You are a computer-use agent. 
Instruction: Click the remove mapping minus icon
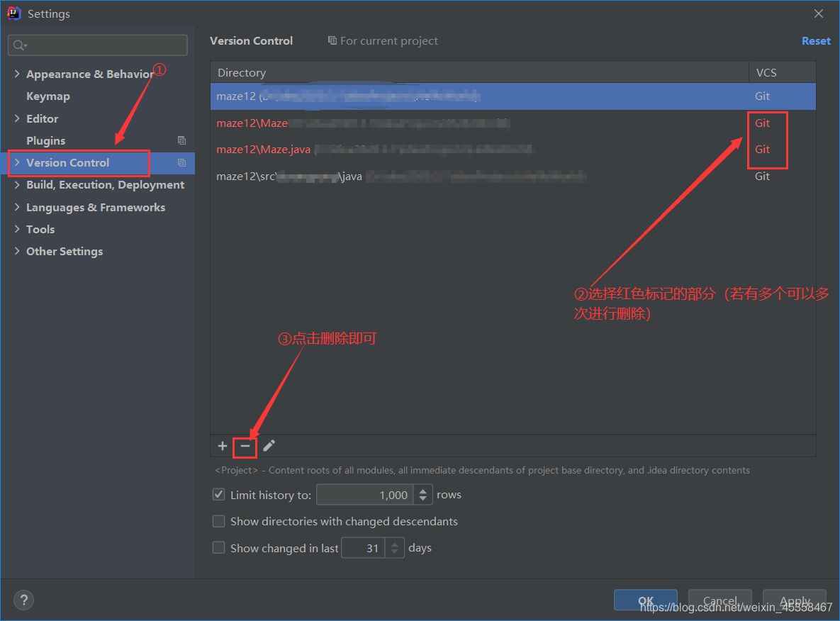[x=245, y=446]
